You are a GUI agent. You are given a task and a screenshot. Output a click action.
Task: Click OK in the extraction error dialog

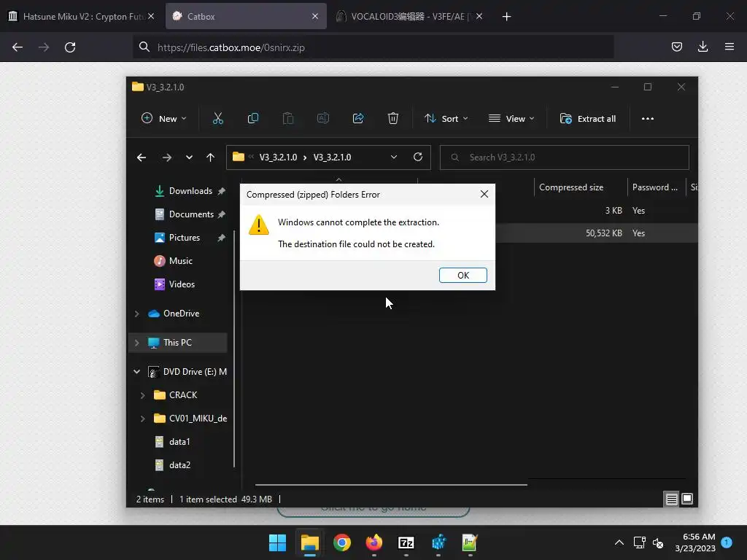coord(462,275)
